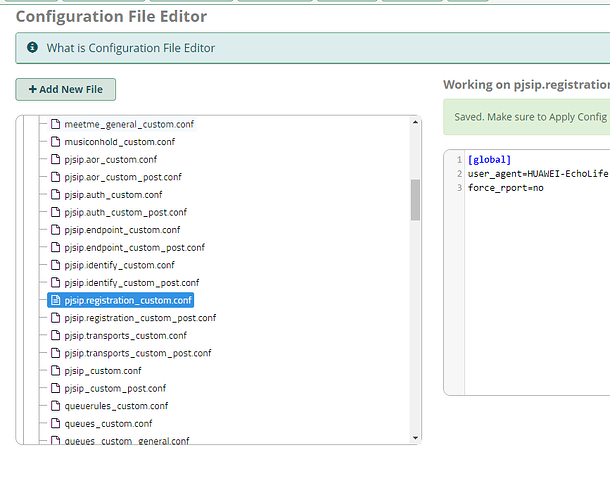
Task: Open pjsip.auth_custom_post.conf file
Action: (x=126, y=213)
